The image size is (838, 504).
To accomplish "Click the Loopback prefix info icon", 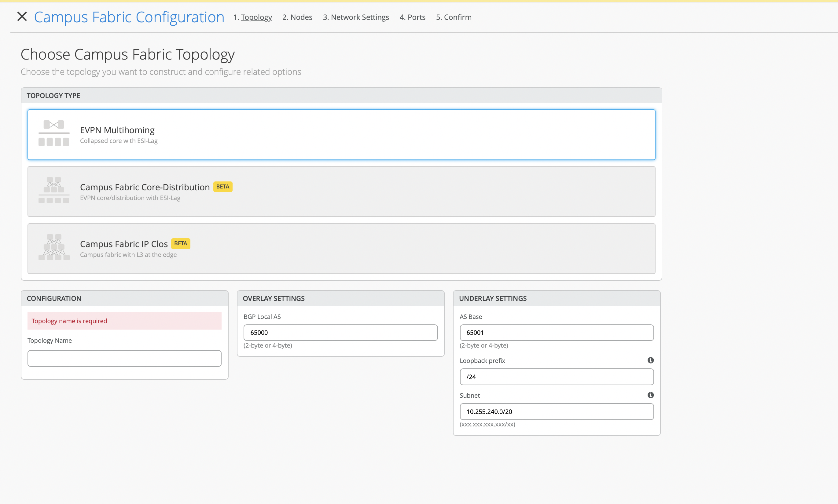I will coord(650,360).
